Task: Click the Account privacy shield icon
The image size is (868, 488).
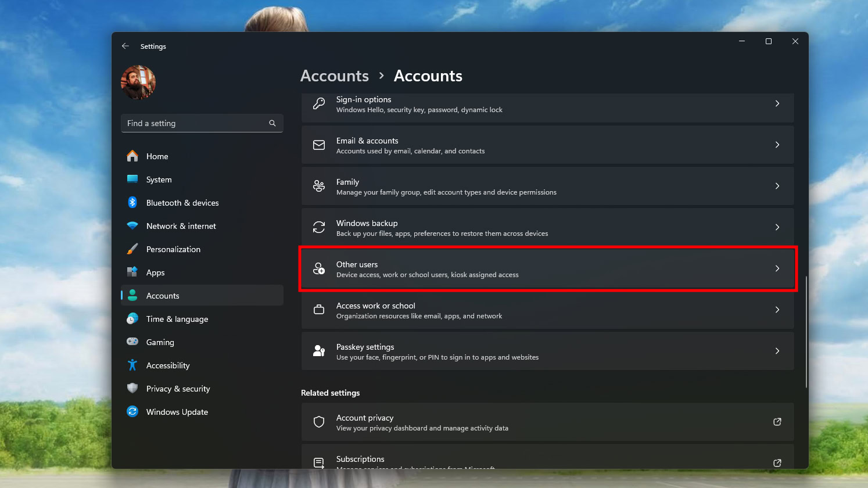Action: click(x=319, y=422)
